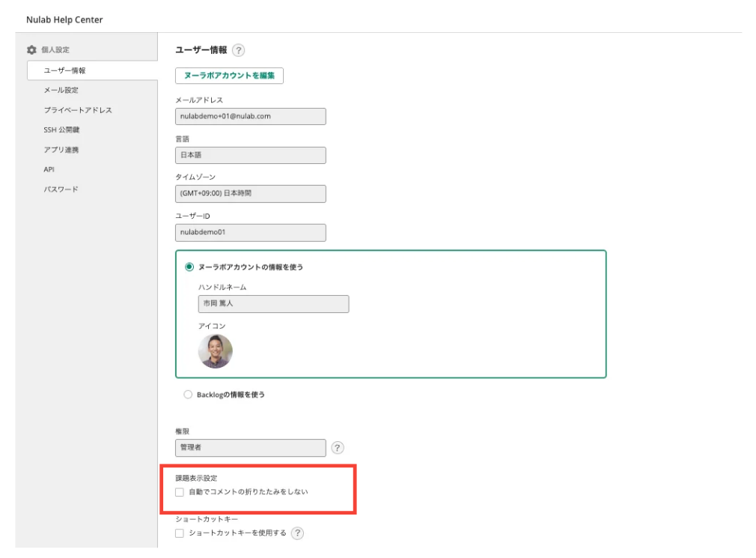756x558 pixels.
Task: Click the 言語 field showing 日本語
Action: (x=250, y=155)
